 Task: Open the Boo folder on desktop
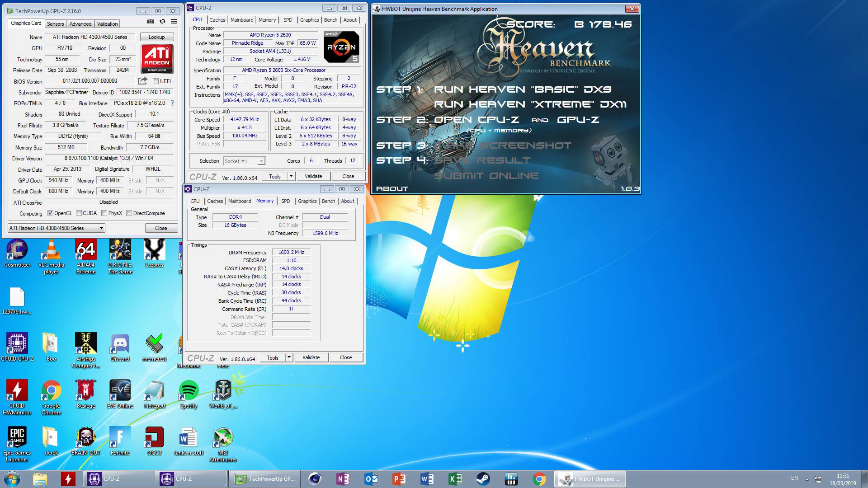51,347
